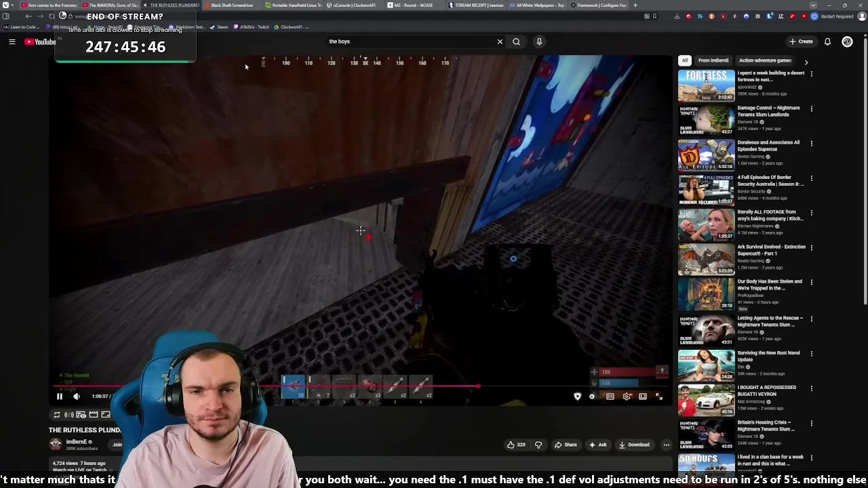Seek on the red video progress bar
The image size is (868, 488).
tap(361, 386)
